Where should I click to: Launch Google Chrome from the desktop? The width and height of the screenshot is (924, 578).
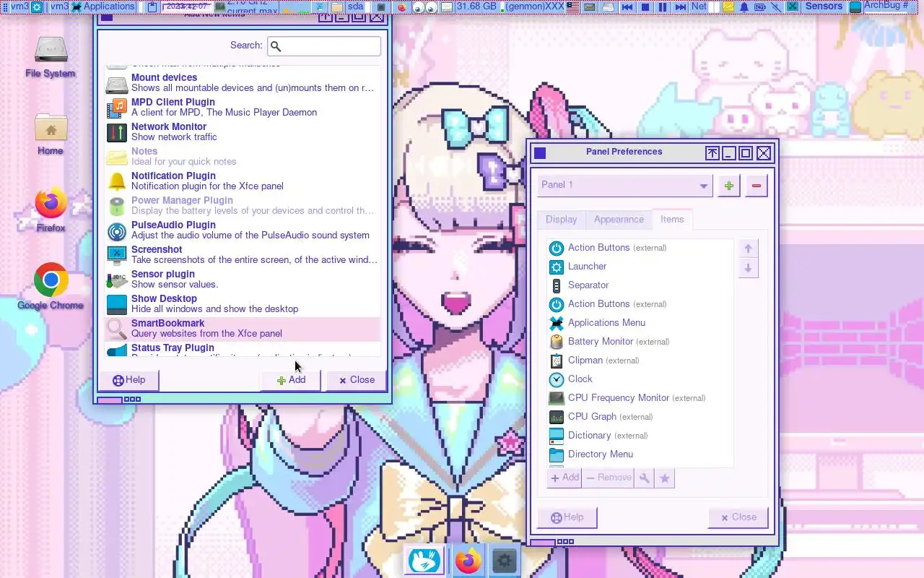coord(51,287)
